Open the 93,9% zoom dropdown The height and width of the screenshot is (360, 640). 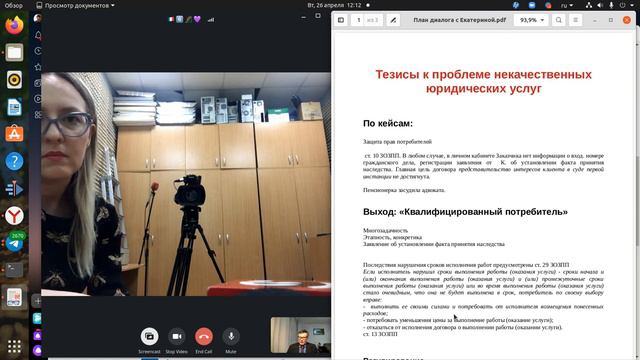click(531, 20)
